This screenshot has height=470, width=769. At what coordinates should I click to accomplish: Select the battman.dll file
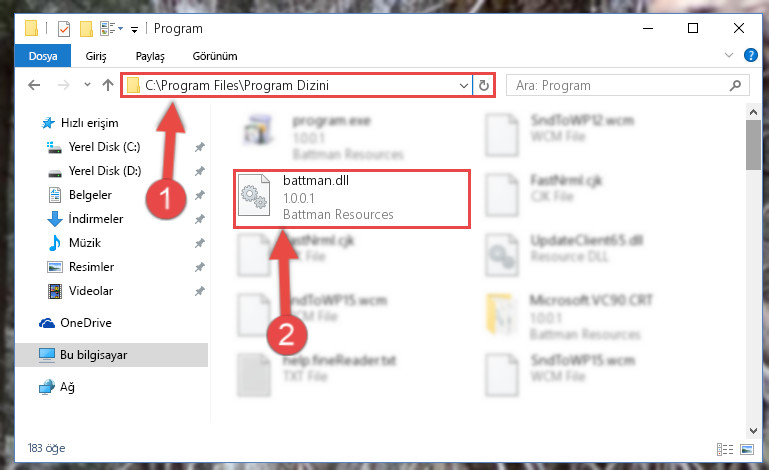coord(352,199)
